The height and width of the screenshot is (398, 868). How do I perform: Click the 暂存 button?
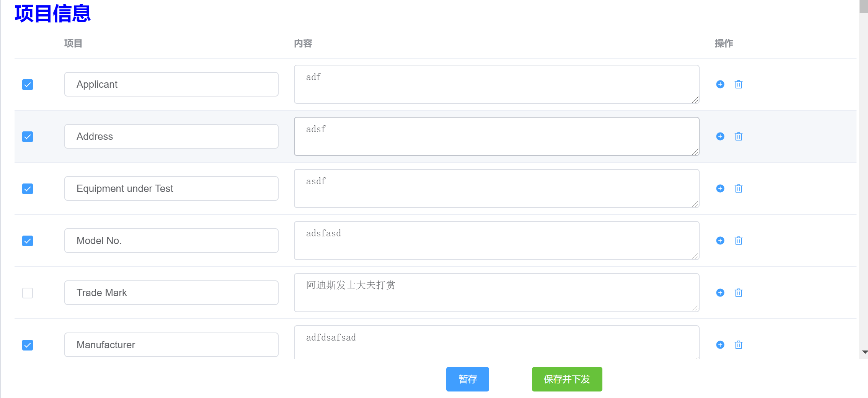pyautogui.click(x=467, y=379)
